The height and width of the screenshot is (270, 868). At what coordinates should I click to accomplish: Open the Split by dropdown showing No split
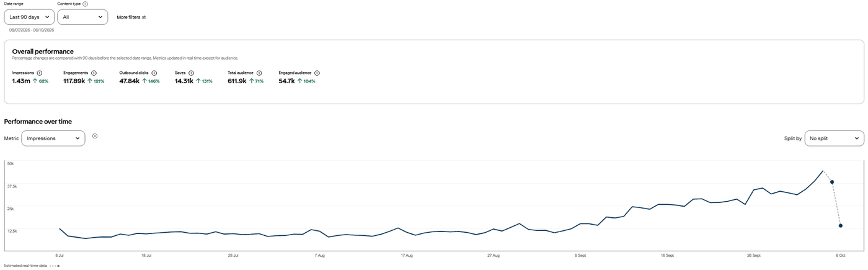click(834, 138)
